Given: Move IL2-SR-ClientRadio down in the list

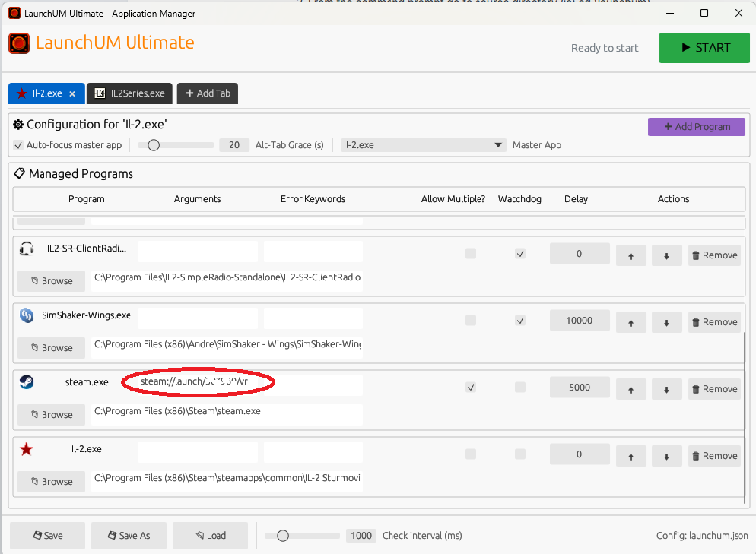Looking at the screenshot, I should point(666,255).
